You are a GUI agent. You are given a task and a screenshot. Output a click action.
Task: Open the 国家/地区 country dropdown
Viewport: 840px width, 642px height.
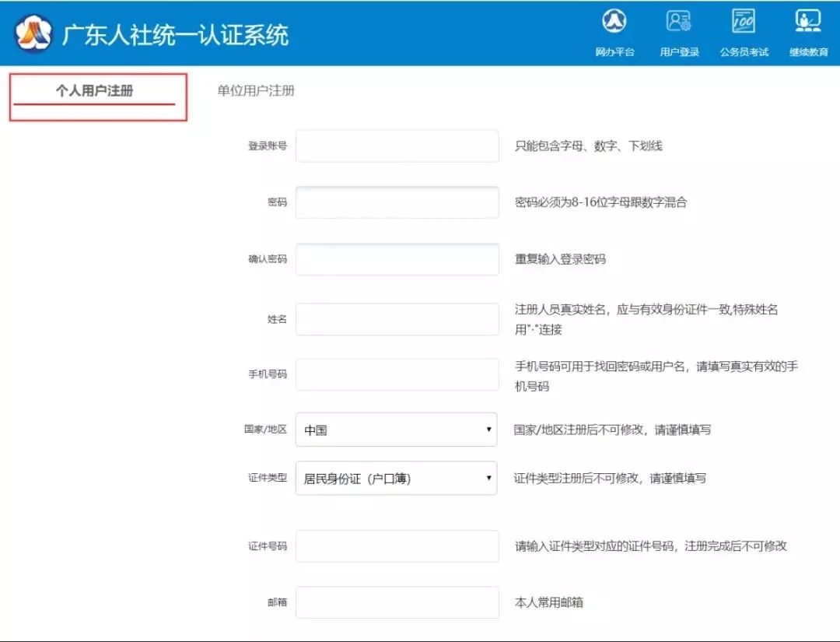click(x=397, y=430)
